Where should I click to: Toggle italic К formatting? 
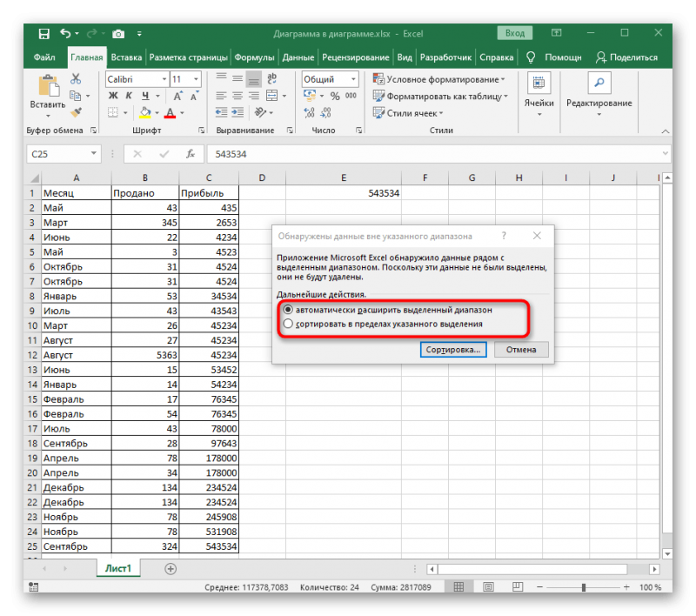click(x=129, y=96)
